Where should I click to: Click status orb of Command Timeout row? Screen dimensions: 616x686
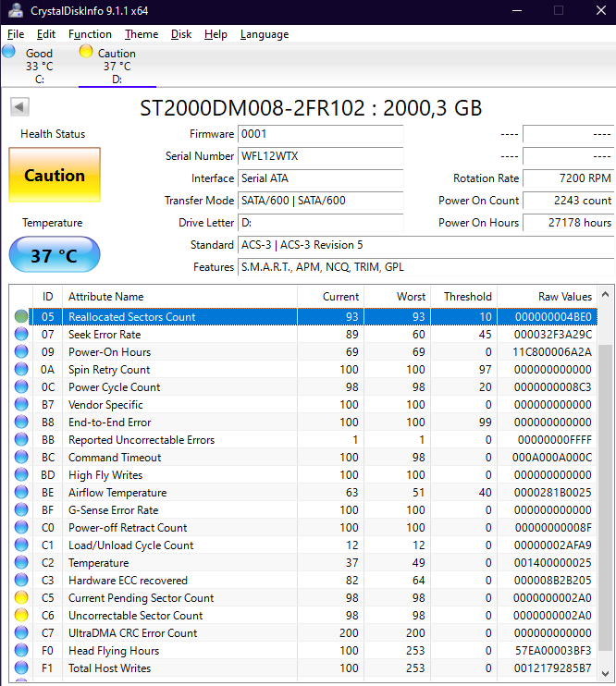(x=21, y=458)
